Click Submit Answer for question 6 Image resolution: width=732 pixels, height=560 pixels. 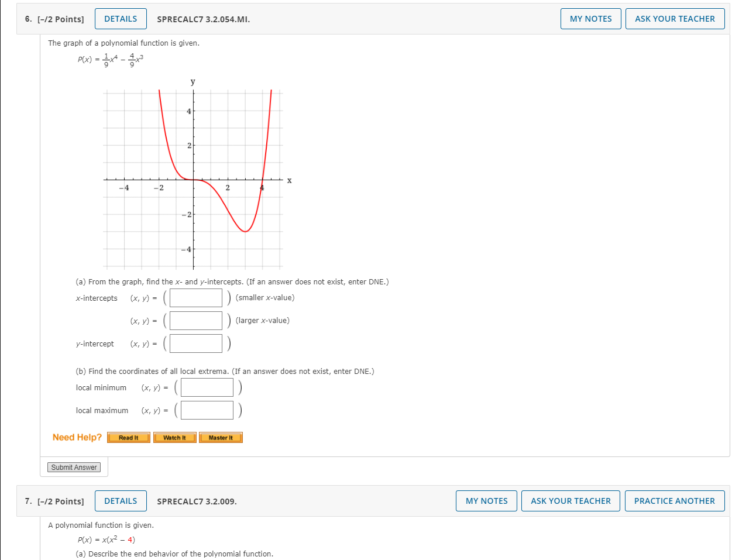(x=74, y=467)
